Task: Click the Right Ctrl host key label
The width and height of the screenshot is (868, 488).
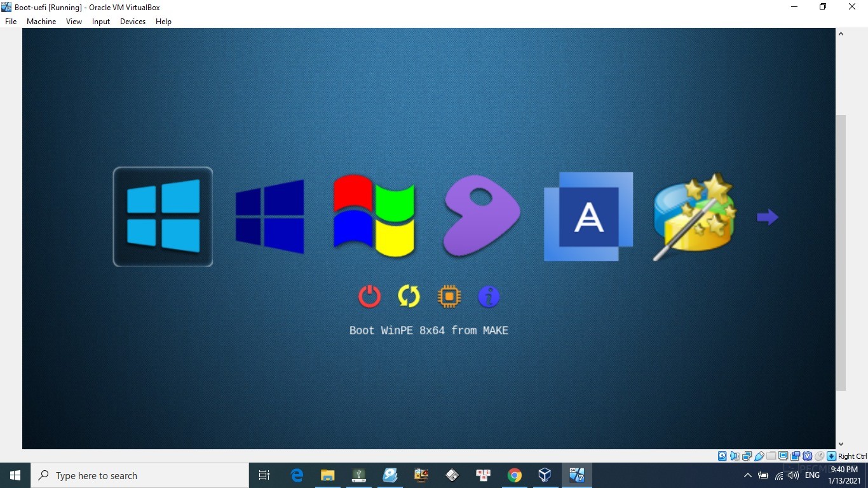Action: tap(852, 456)
